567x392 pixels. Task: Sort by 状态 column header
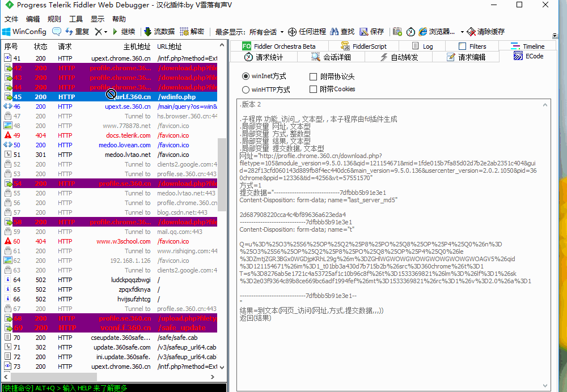point(40,46)
